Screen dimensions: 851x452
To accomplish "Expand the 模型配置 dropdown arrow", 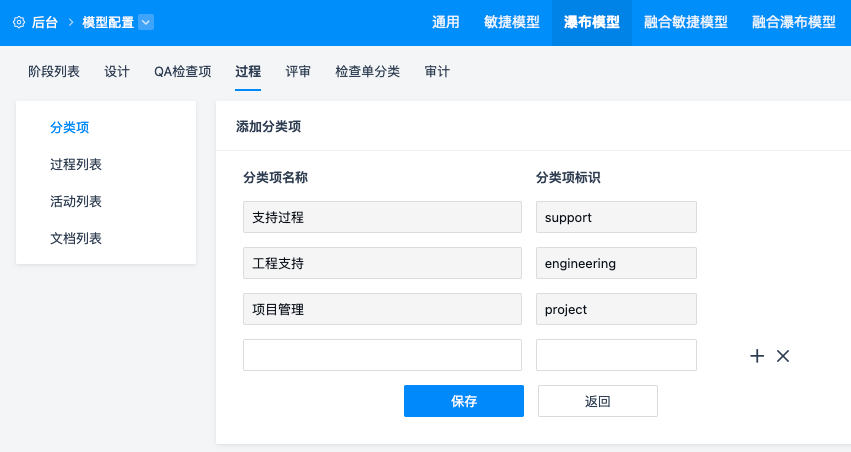I will pyautogui.click(x=146, y=22).
